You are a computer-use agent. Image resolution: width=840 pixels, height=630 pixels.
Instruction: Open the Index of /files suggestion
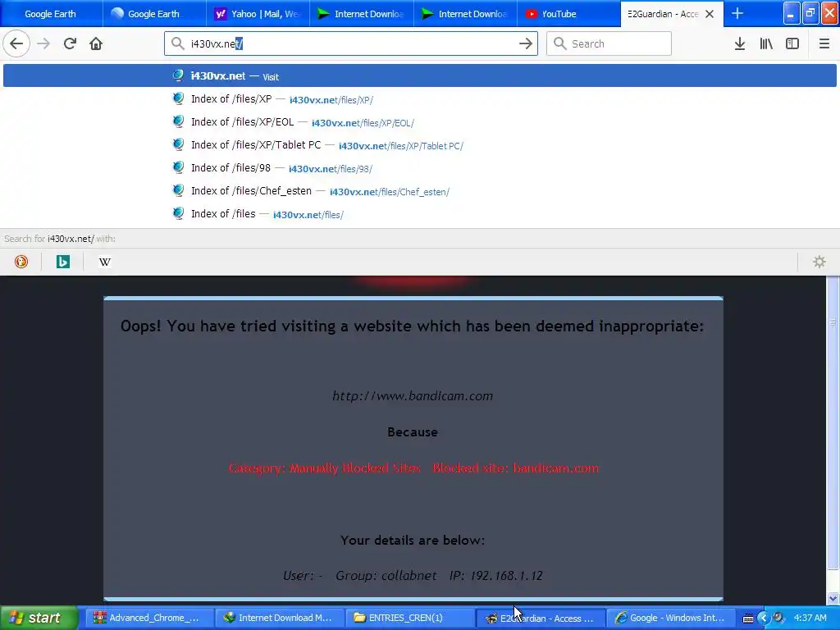point(419,214)
